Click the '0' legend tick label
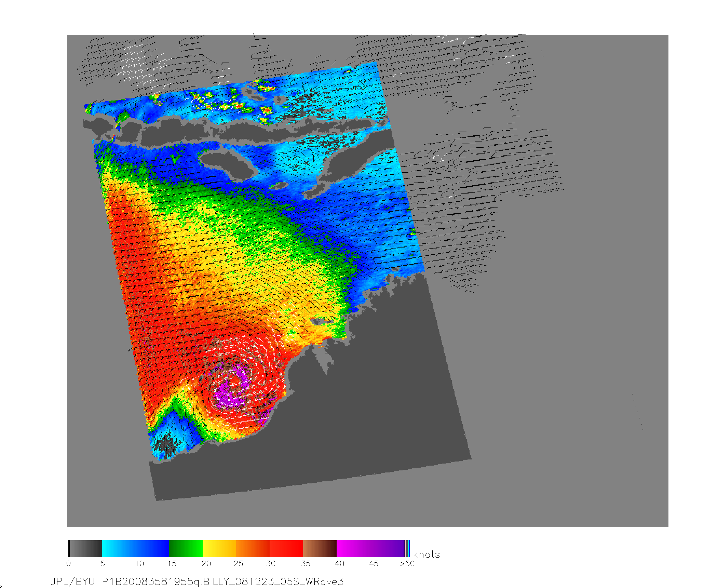Image resolution: width=704 pixels, height=588 pixels. tap(69, 563)
